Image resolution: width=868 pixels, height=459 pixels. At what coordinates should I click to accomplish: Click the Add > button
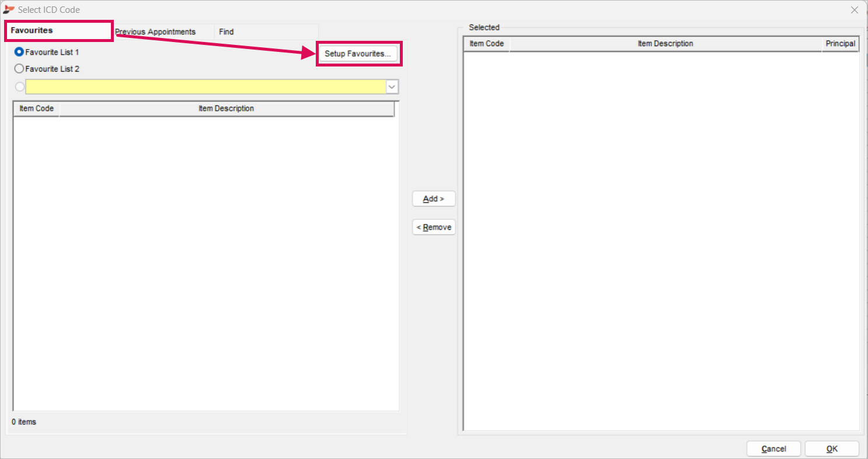click(434, 199)
